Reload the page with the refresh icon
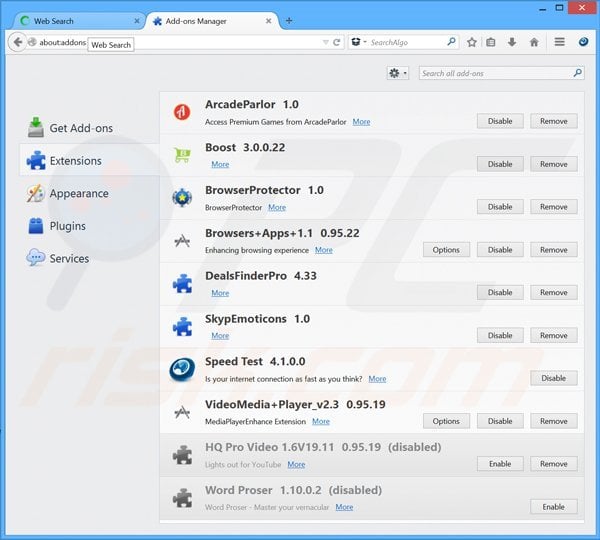The height and width of the screenshot is (540, 600). (x=336, y=42)
